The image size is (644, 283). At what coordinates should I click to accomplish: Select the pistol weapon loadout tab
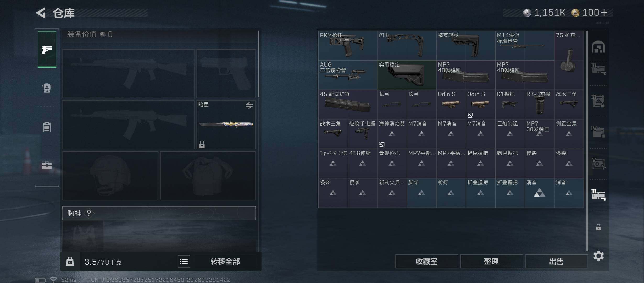[47, 50]
